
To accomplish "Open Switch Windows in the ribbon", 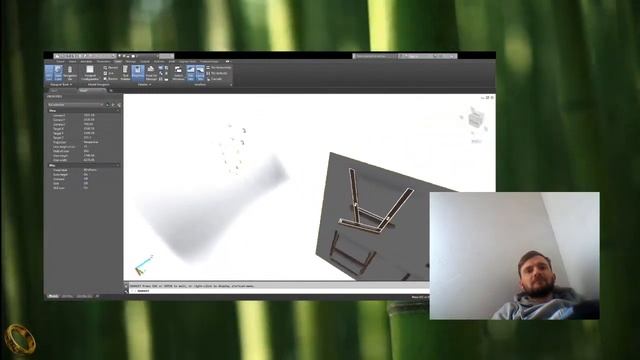I will 178,73.
